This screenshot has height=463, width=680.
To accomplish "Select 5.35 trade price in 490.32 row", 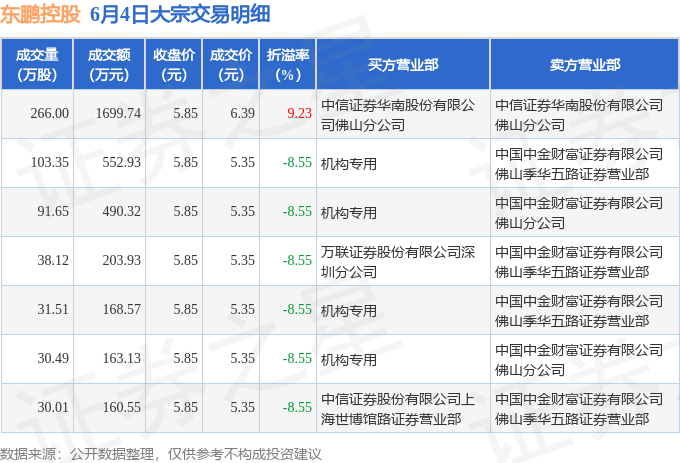I will click(x=242, y=211).
